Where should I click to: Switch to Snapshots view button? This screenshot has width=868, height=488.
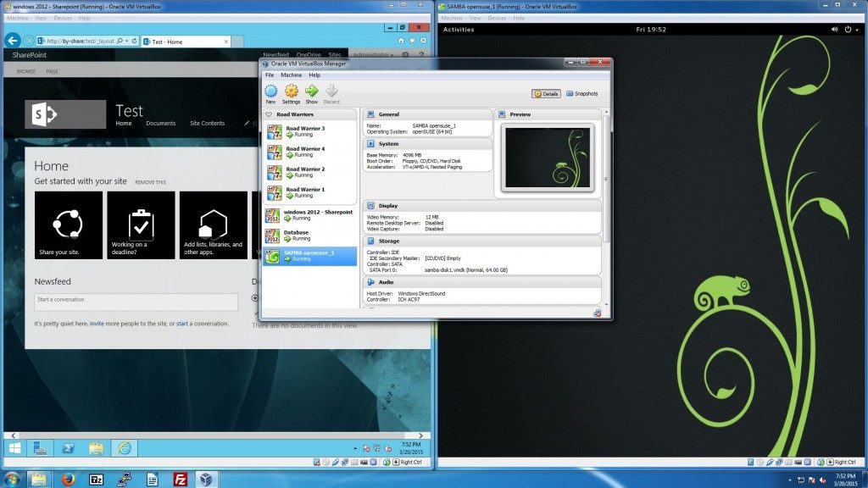click(581, 94)
